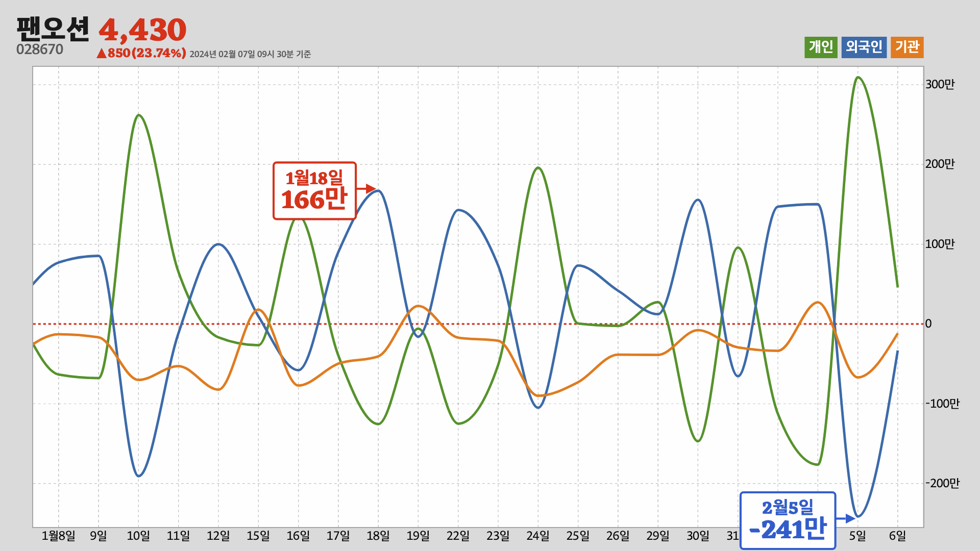
Task: Click the 29일 x-axis date label
Action: coord(658,536)
